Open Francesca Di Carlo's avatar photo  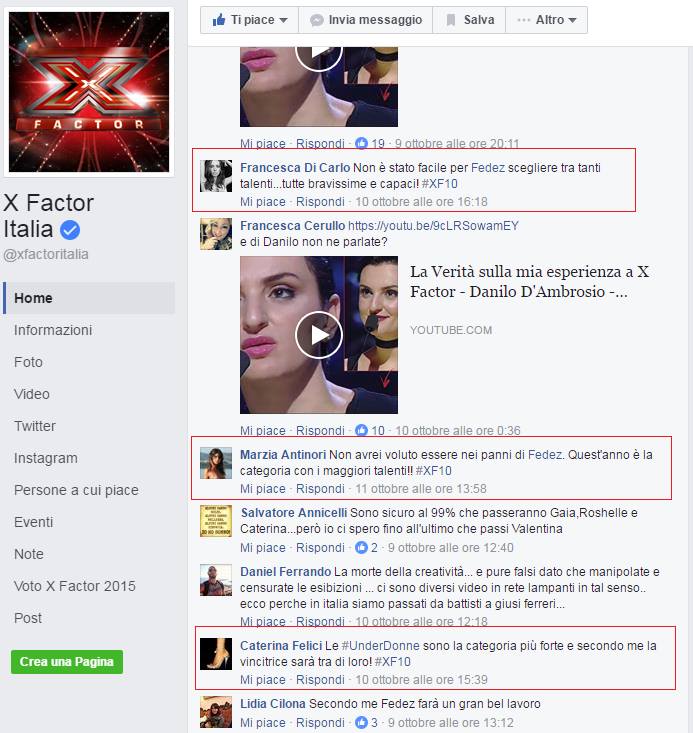[x=216, y=176]
